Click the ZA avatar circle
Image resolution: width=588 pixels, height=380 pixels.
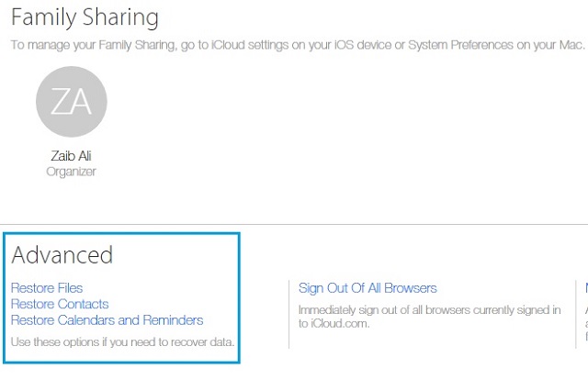pyautogui.click(x=72, y=102)
